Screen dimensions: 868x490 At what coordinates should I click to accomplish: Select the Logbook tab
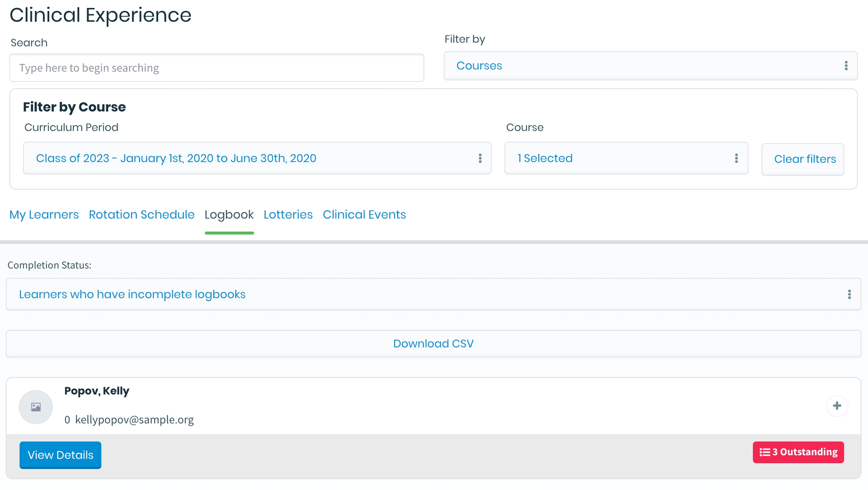tap(229, 215)
